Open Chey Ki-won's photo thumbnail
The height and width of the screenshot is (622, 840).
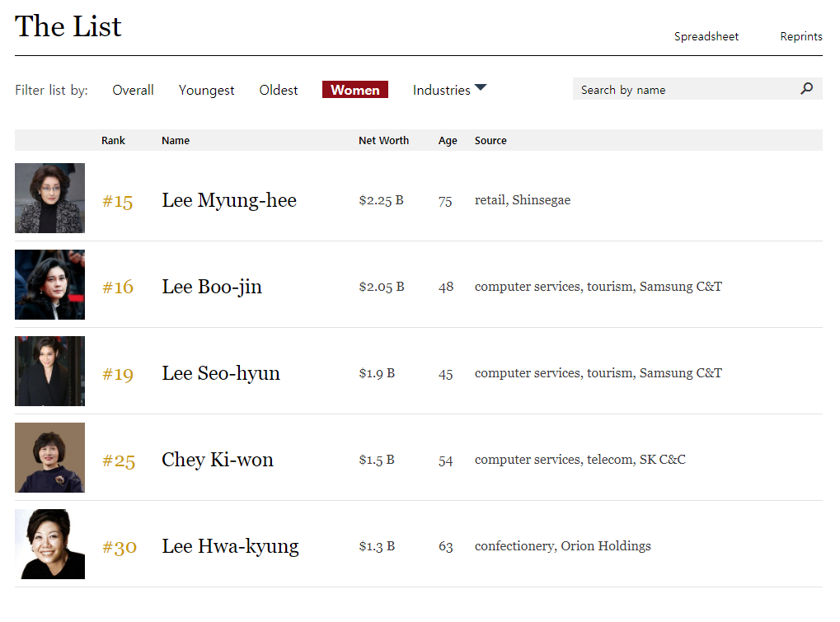[x=49, y=458]
